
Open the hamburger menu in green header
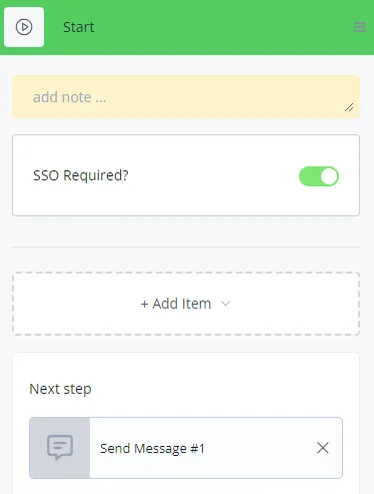coord(360,27)
